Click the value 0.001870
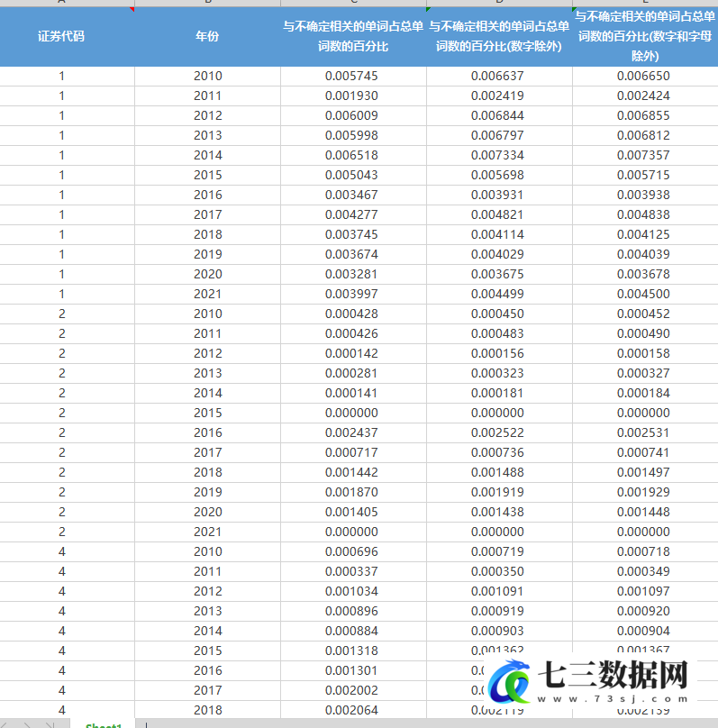This screenshot has width=718, height=728. click(353, 492)
